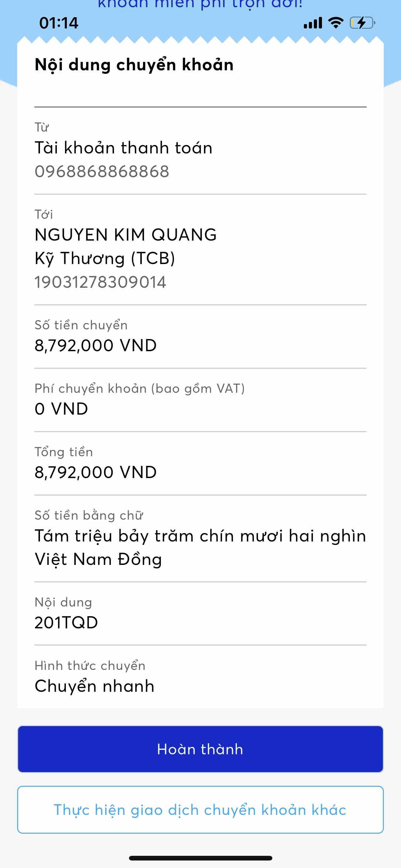The image size is (401, 868).
Task: Tap the Hoàn thành button
Action: pyautogui.click(x=200, y=749)
